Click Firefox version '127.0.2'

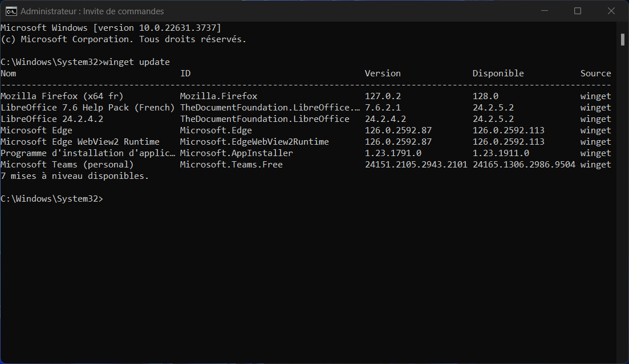(383, 96)
